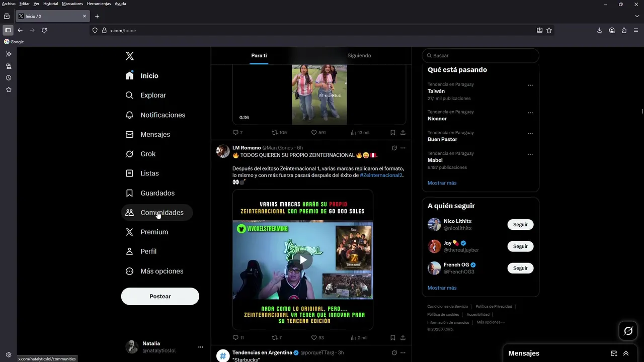Show more in A quién seguir
Viewport: 644px width, 362px height.
(442, 288)
